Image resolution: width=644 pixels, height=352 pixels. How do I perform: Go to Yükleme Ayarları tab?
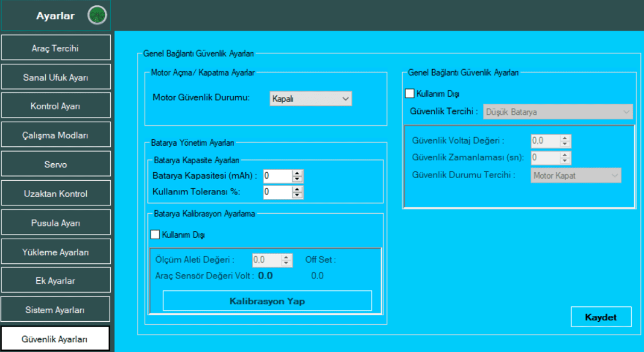(x=56, y=252)
